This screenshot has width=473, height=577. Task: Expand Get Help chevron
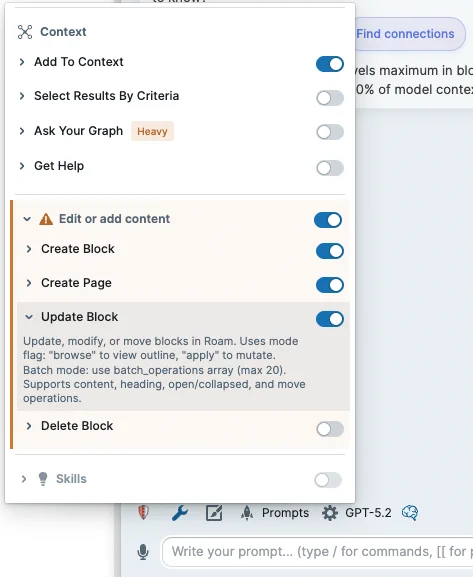coord(22,166)
